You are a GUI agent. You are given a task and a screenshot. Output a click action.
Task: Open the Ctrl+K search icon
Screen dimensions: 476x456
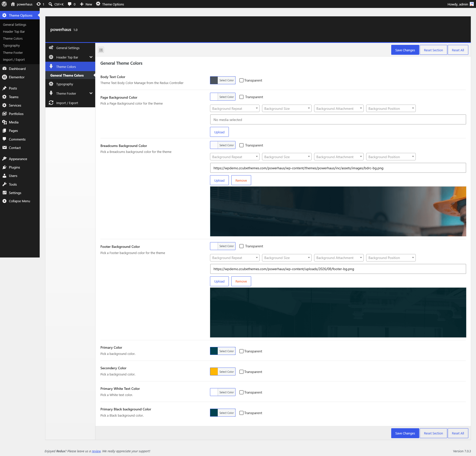click(51, 4)
